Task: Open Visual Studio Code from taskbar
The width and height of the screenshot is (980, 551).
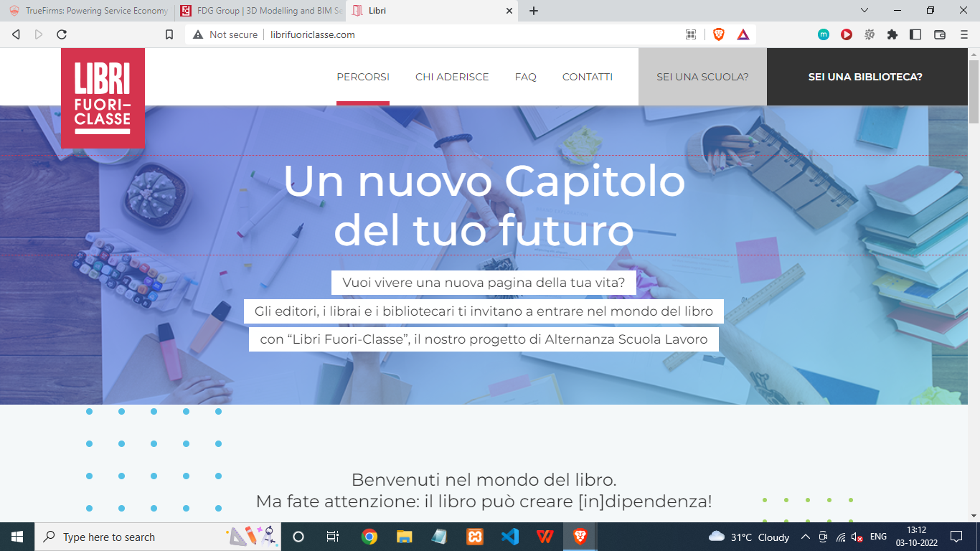Action: click(x=509, y=537)
